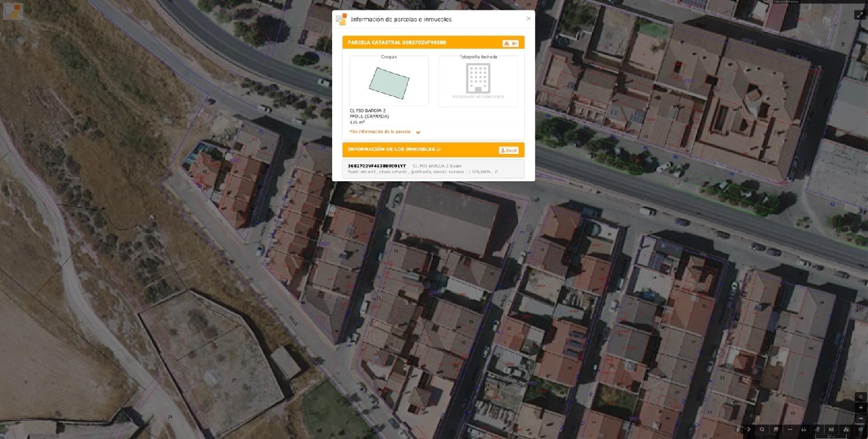
Task: Open the print tool icon
Action: (803, 429)
